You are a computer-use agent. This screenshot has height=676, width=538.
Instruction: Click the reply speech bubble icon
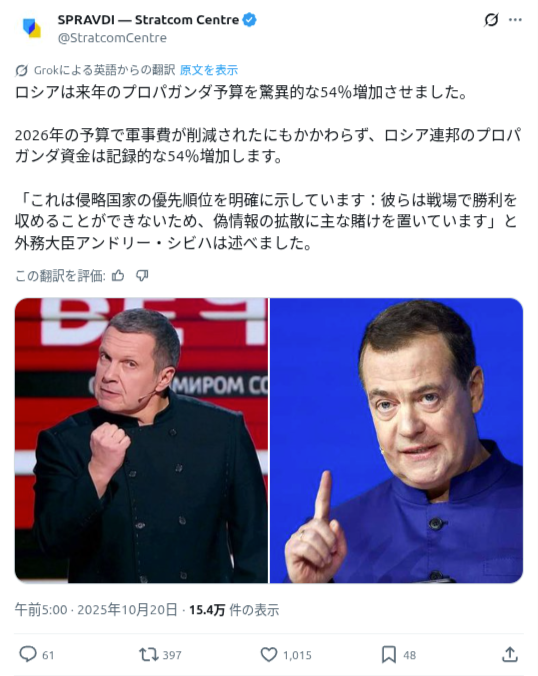[x=28, y=654]
